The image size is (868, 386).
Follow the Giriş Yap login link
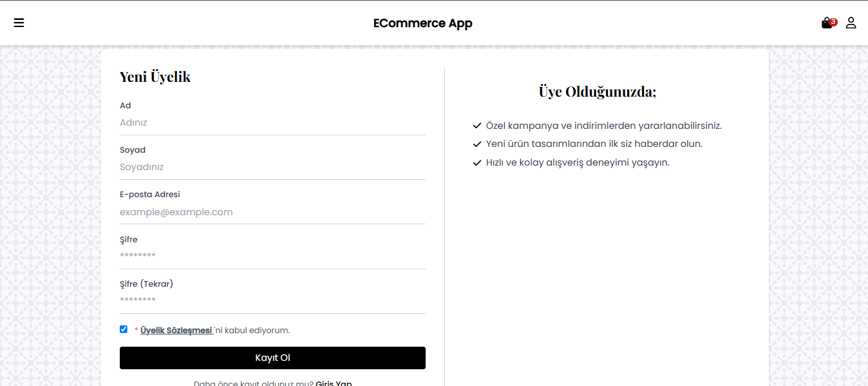pos(334,383)
